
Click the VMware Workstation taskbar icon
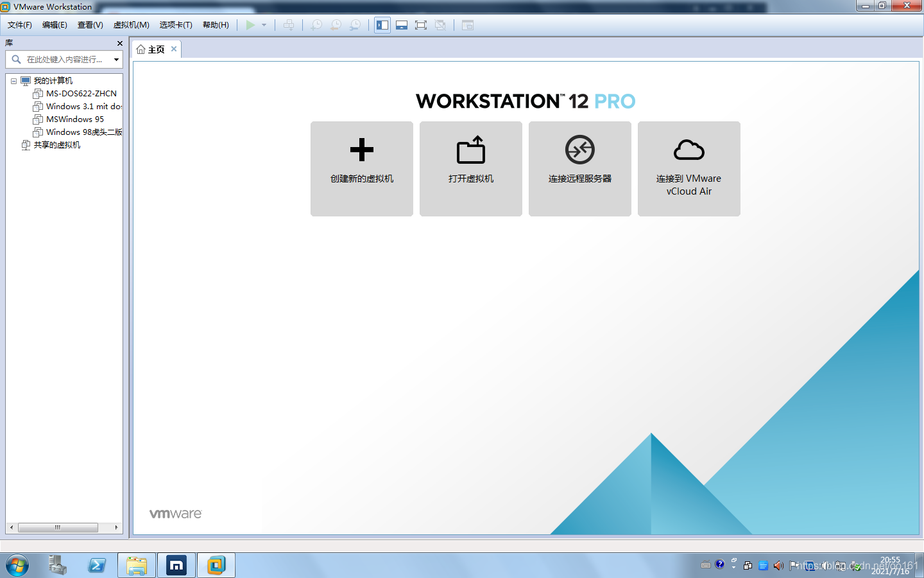click(x=216, y=566)
